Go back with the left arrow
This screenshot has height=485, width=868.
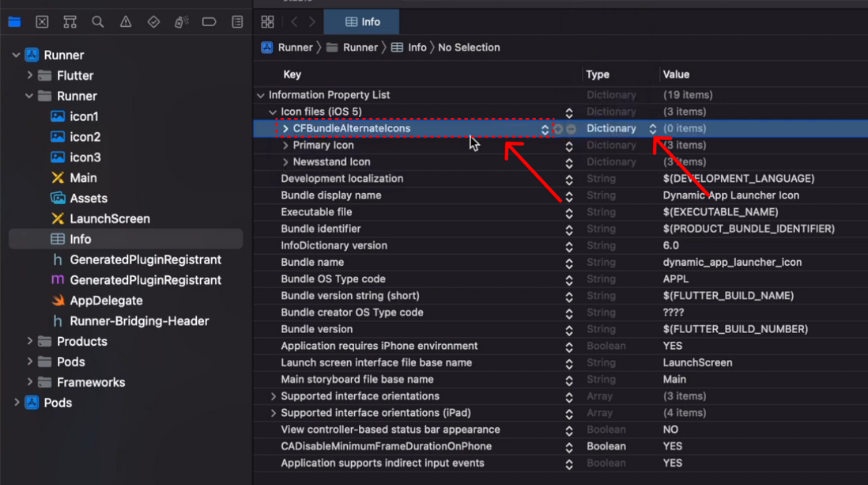[295, 21]
